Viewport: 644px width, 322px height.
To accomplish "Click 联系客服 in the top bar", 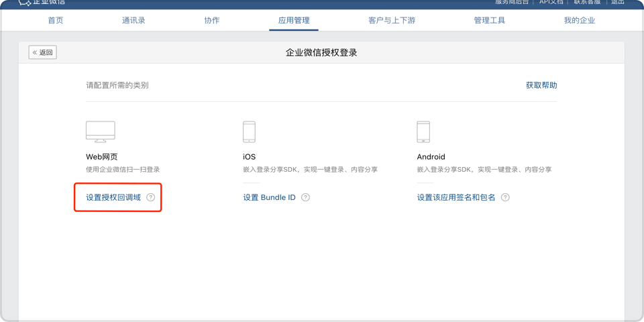I will pos(588,3).
